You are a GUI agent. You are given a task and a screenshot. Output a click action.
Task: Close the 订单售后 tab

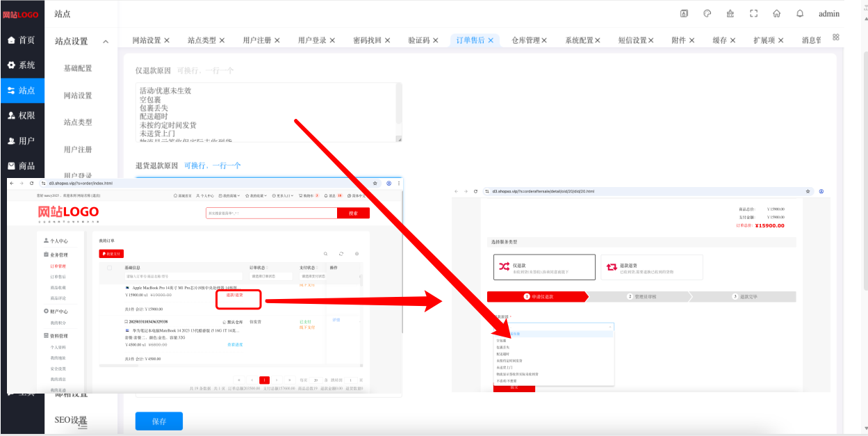[x=491, y=40]
